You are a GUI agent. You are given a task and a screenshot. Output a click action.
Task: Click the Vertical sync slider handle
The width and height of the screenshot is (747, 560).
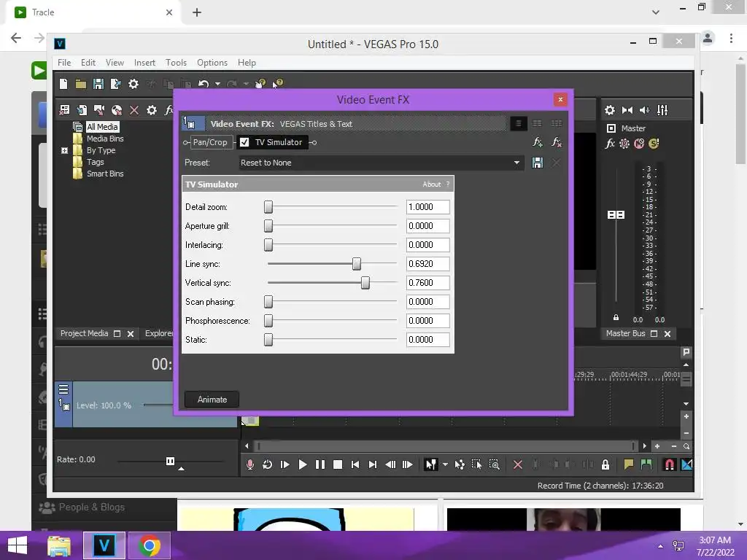[365, 283]
